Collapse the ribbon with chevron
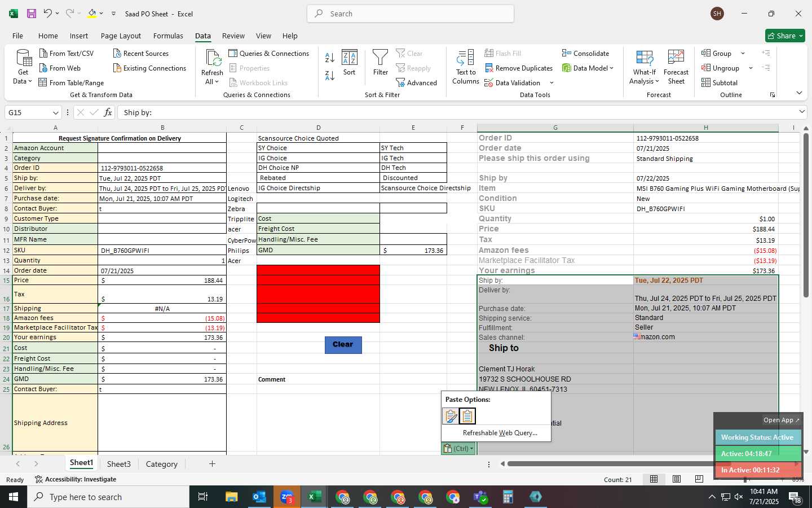 coord(799,93)
